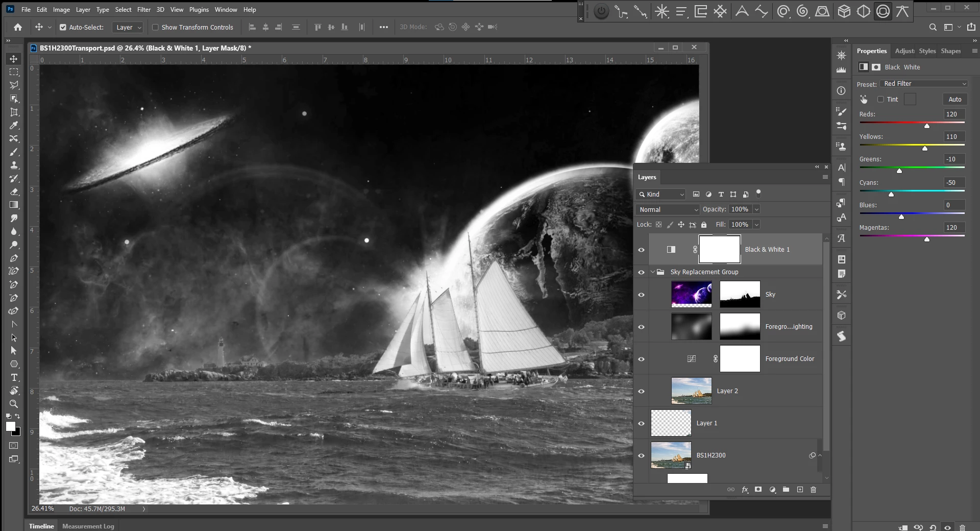The width and height of the screenshot is (980, 531).
Task: Reset adjustment defaults in Properties footer
Action: (x=933, y=527)
